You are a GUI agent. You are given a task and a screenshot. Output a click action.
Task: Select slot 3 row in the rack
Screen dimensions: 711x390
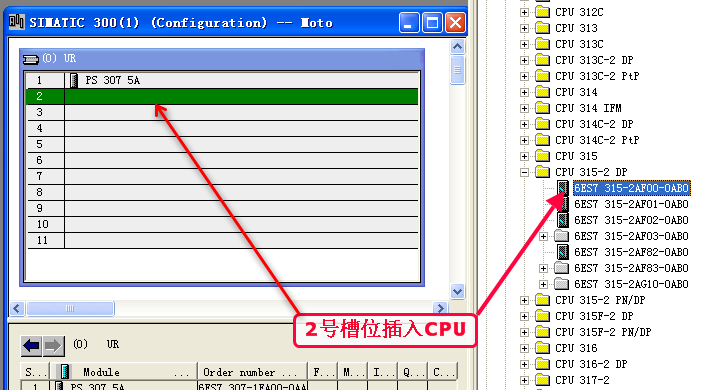[x=222, y=112]
